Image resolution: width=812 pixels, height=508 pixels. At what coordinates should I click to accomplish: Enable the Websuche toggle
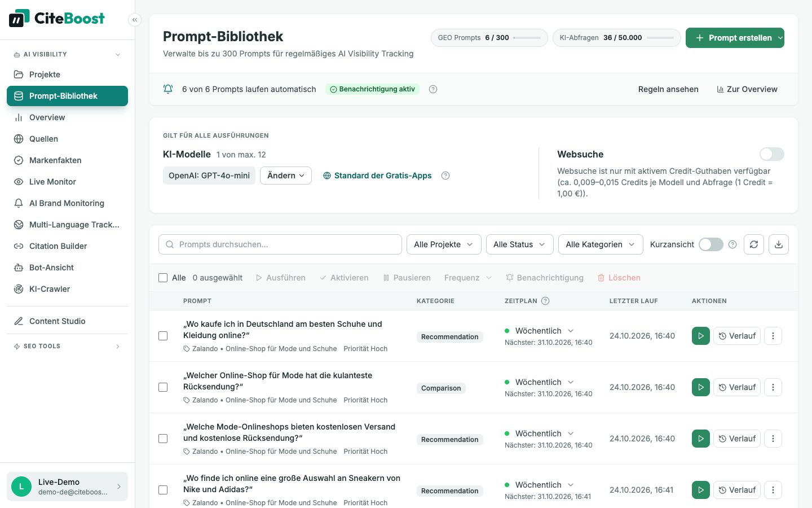point(772,154)
